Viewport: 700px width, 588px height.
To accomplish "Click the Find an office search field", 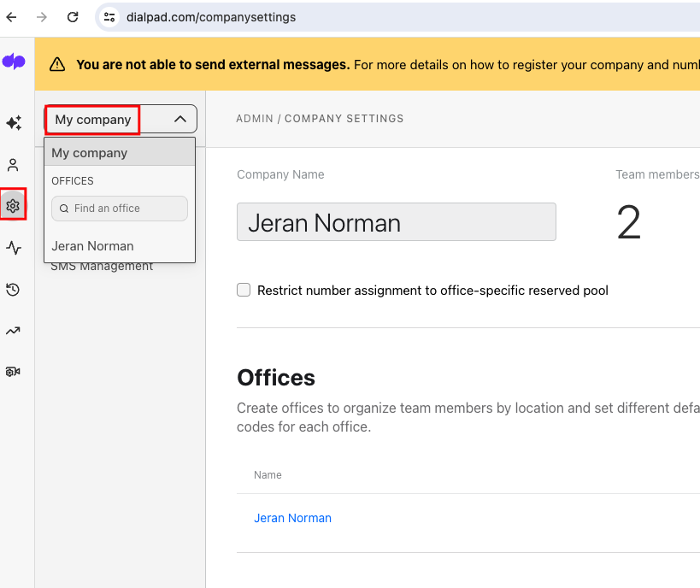I will coord(120,209).
